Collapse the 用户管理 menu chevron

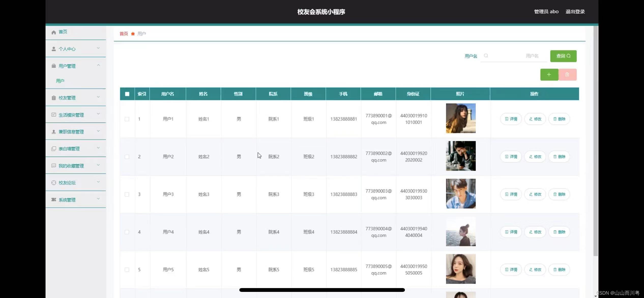click(98, 65)
